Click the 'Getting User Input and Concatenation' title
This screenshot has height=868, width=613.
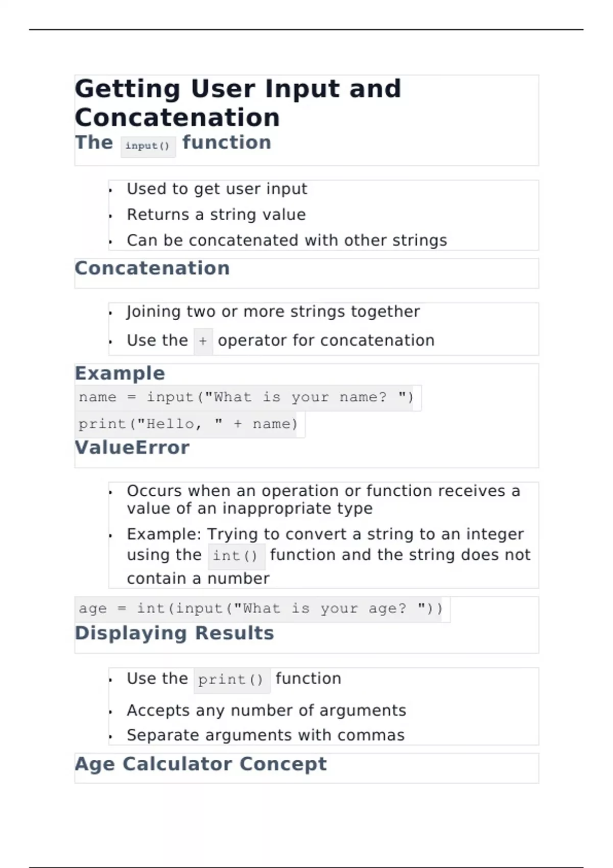238,103
